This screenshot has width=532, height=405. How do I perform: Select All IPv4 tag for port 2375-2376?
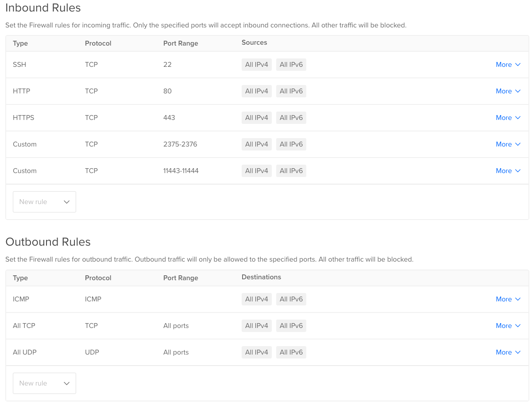tap(257, 144)
